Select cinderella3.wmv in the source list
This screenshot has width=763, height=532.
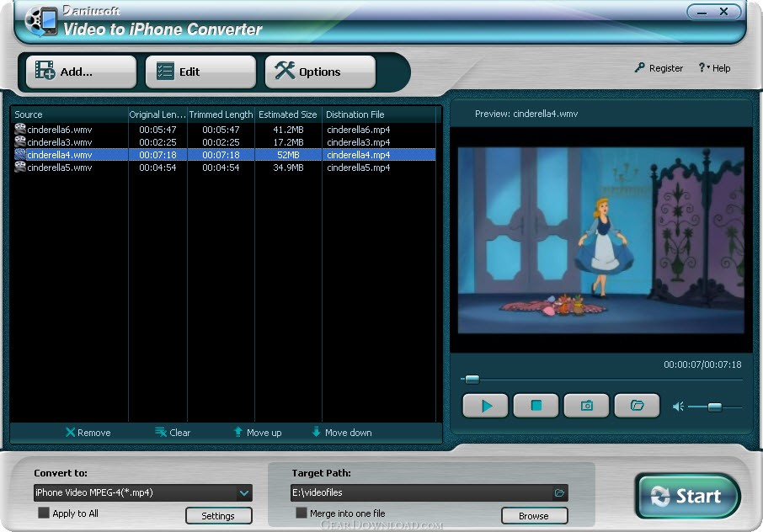pos(59,142)
